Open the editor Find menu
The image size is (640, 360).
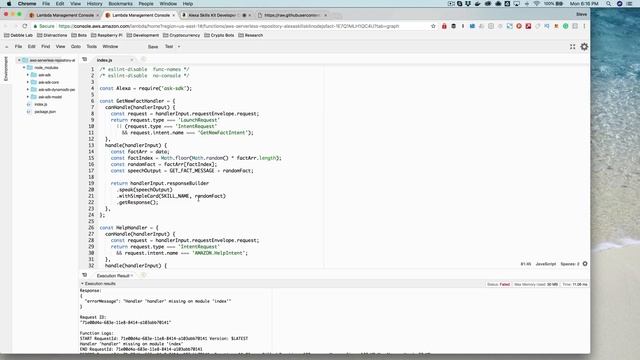coord(45,47)
